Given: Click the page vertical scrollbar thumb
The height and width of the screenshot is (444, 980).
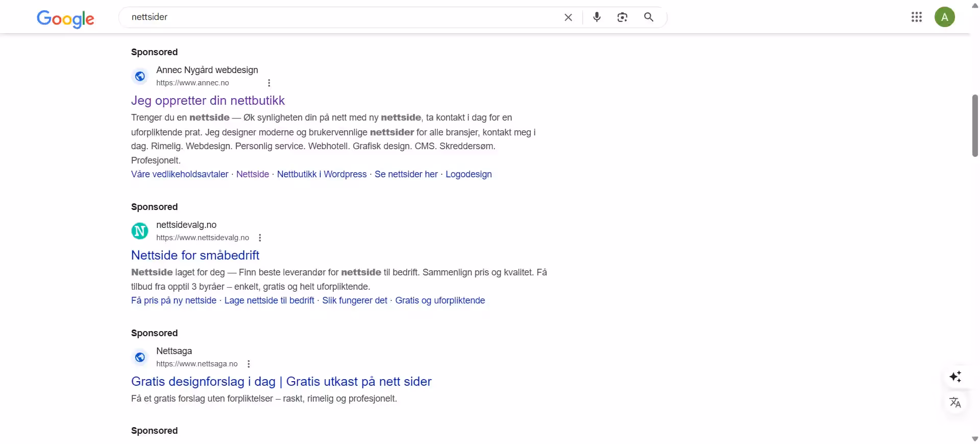Looking at the screenshot, I should [x=975, y=126].
